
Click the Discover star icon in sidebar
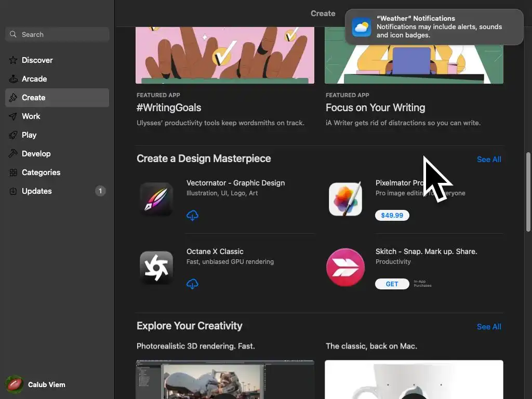click(13, 60)
